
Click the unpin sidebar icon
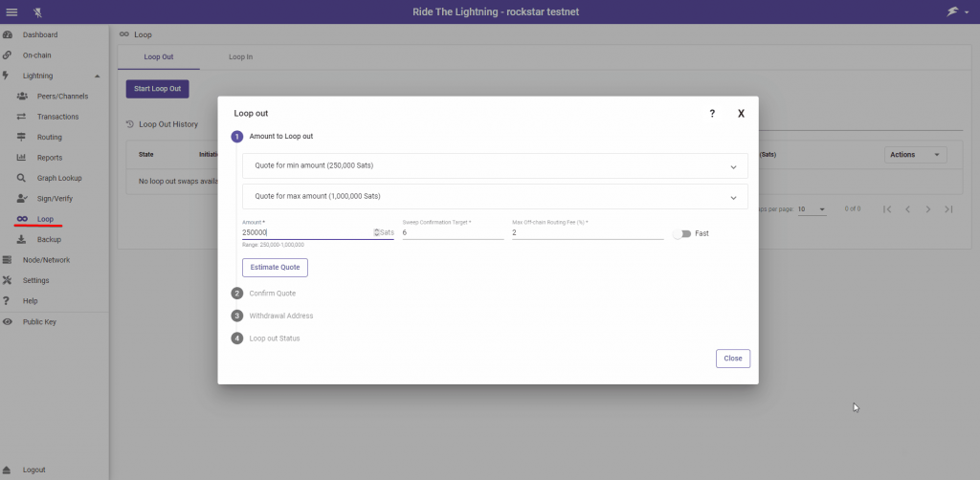(x=37, y=11)
